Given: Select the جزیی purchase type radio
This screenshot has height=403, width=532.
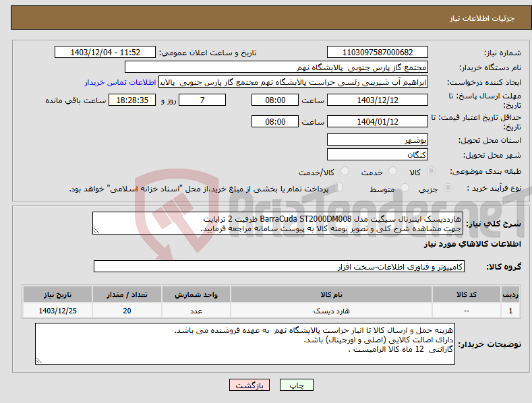Looking at the screenshot, I should click(x=448, y=187).
